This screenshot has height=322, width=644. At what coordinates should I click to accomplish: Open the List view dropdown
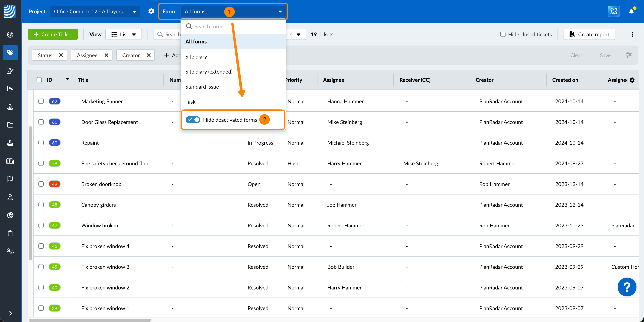(123, 34)
